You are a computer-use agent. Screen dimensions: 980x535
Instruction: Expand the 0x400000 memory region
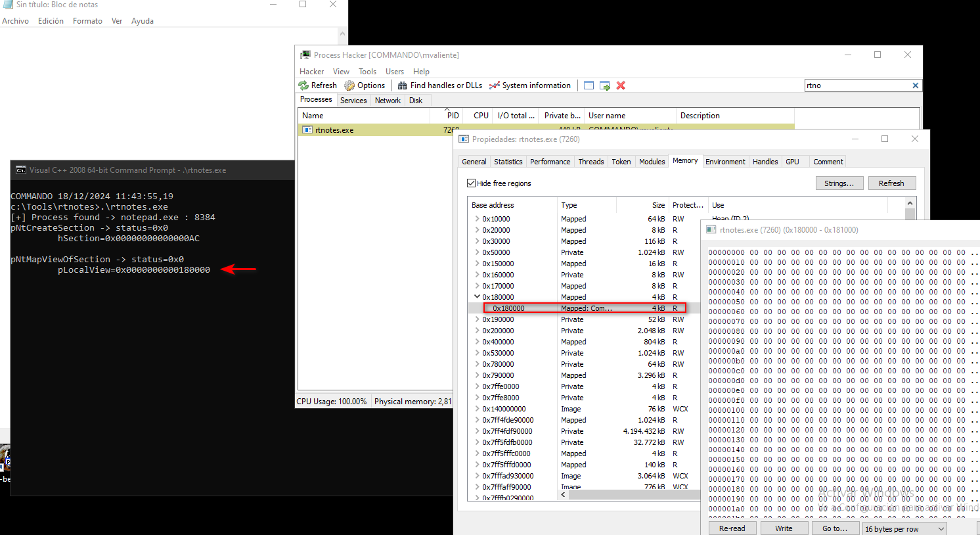[x=477, y=342]
